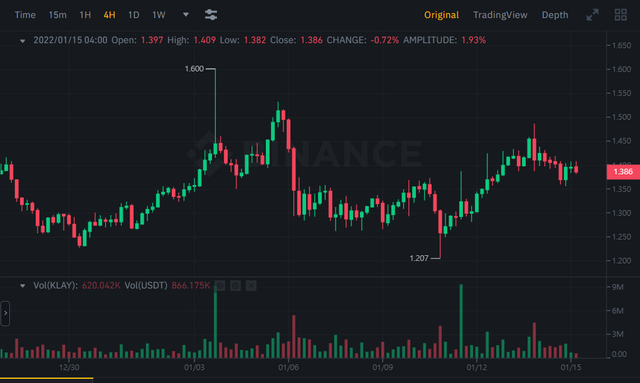Toggle volume indicator visibility eye icon
The height and width of the screenshot is (383, 640).
pos(220,286)
